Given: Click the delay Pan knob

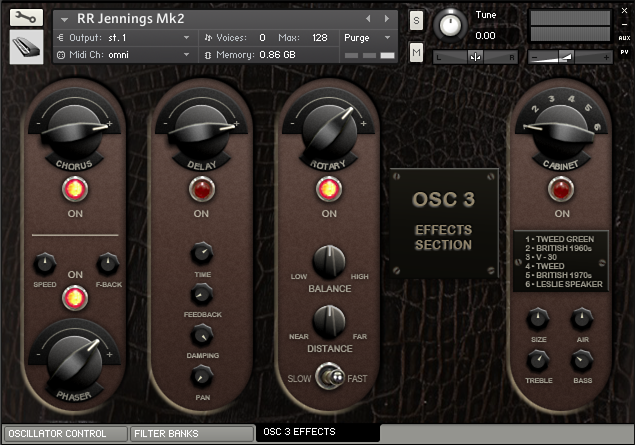Looking at the screenshot, I should 202,377.
